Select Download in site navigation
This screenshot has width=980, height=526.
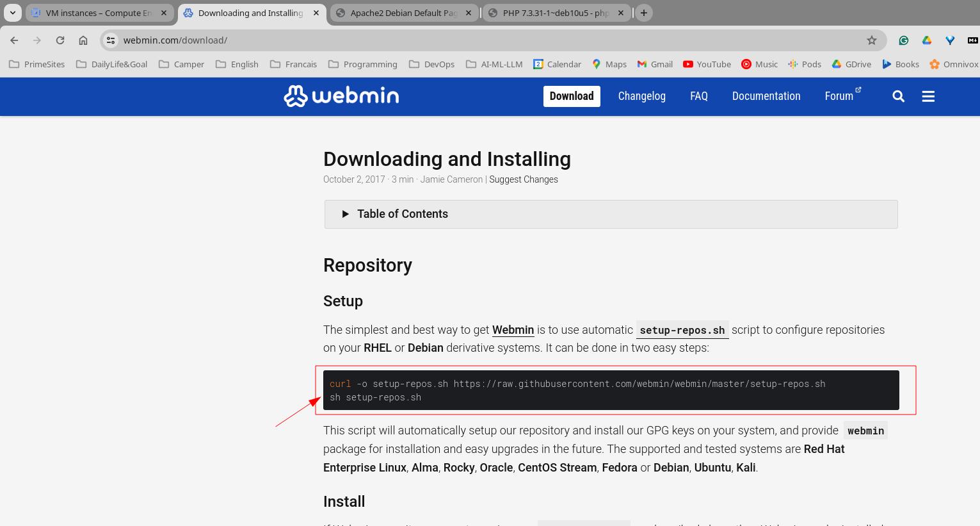coord(572,96)
